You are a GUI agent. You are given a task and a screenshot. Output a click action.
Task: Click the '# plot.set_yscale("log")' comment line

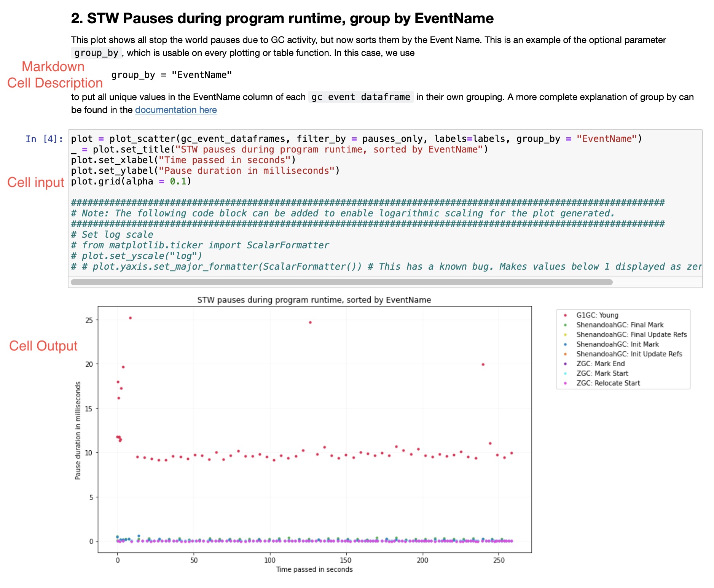[x=136, y=256]
